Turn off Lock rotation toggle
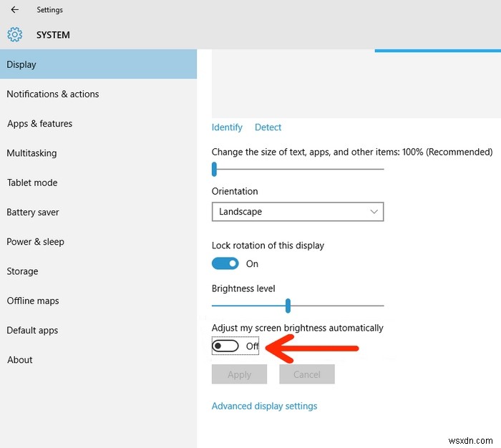501x448 pixels. [225, 263]
